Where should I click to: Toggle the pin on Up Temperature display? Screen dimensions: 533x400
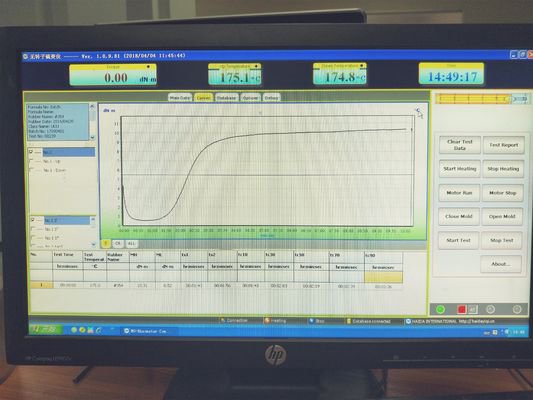[x=256, y=66]
